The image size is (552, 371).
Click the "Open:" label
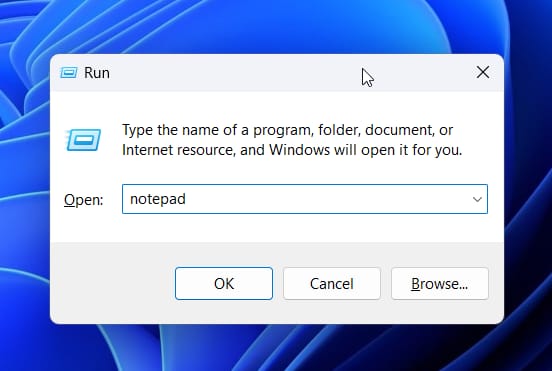pyautogui.click(x=84, y=200)
